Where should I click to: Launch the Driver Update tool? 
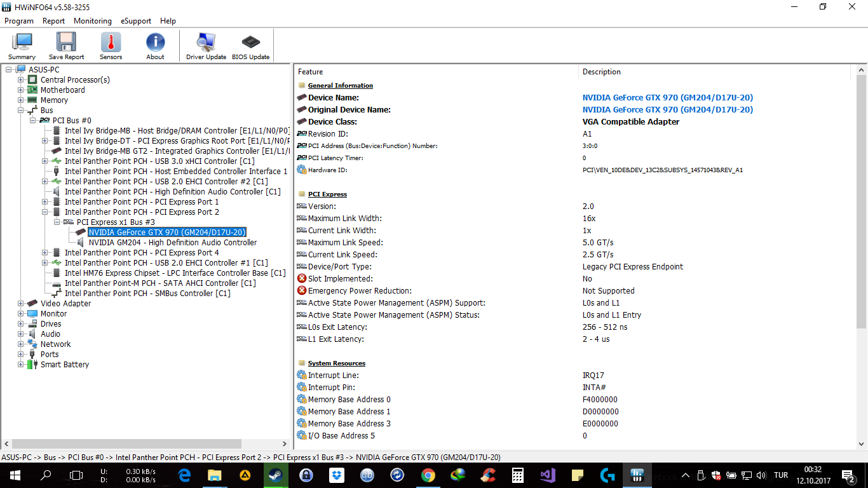(x=206, y=46)
